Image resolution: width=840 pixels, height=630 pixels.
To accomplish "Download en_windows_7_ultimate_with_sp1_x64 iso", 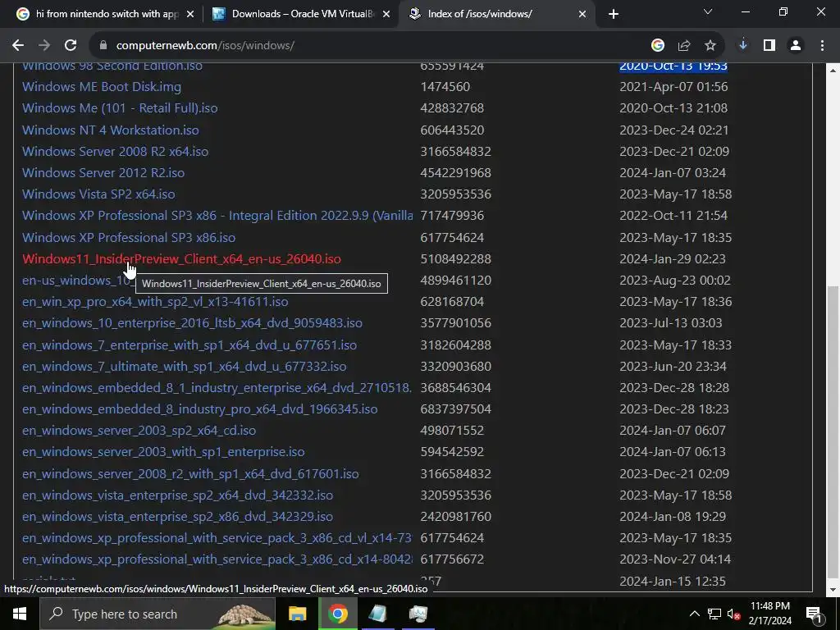I will tap(185, 367).
